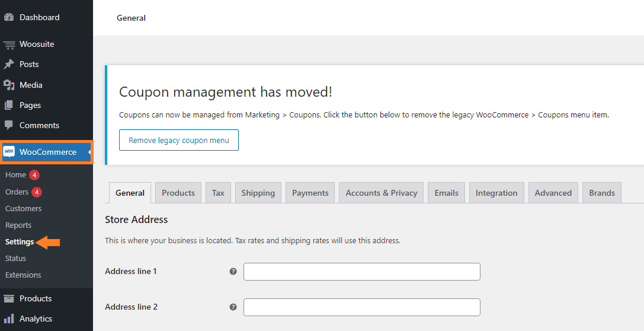
Task: Open the Analytics sidebar menu
Action: (36, 319)
